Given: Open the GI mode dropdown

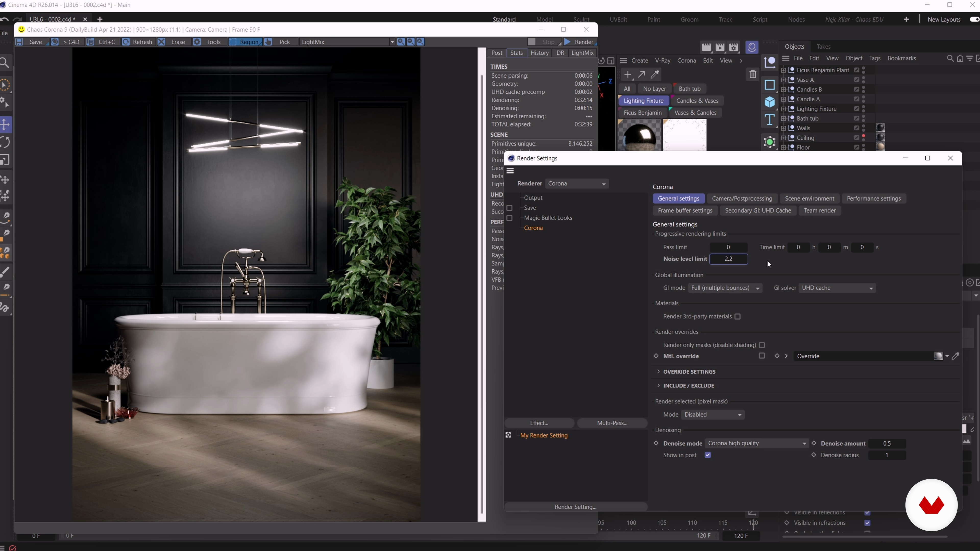Looking at the screenshot, I should pos(725,288).
